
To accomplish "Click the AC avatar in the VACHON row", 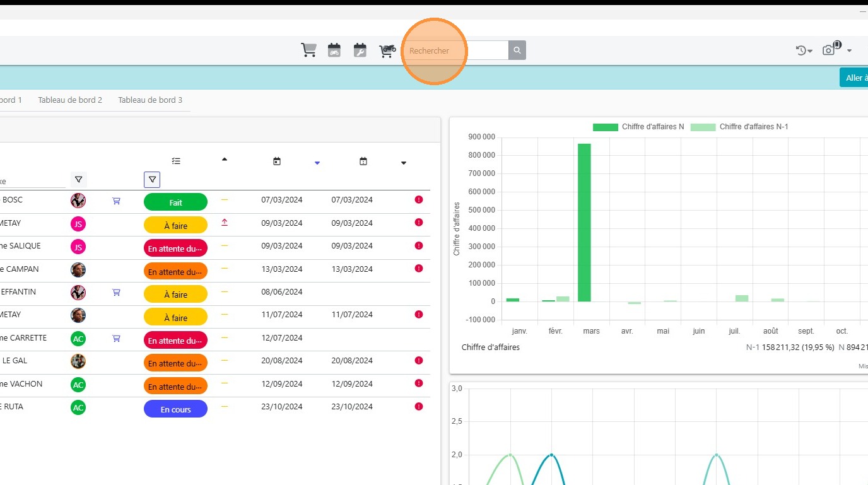I will point(78,385).
